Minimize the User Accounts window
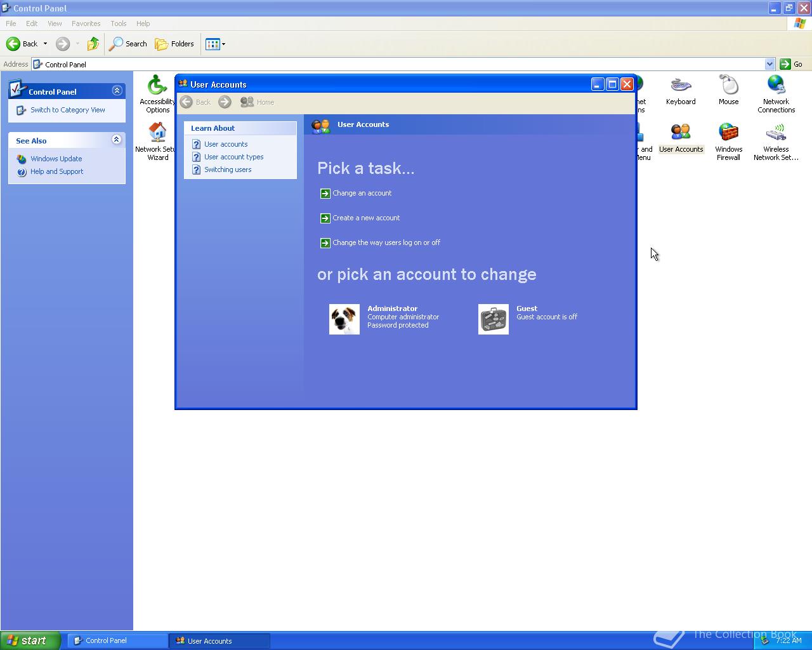Screen dimensions: 812x650 pos(598,84)
